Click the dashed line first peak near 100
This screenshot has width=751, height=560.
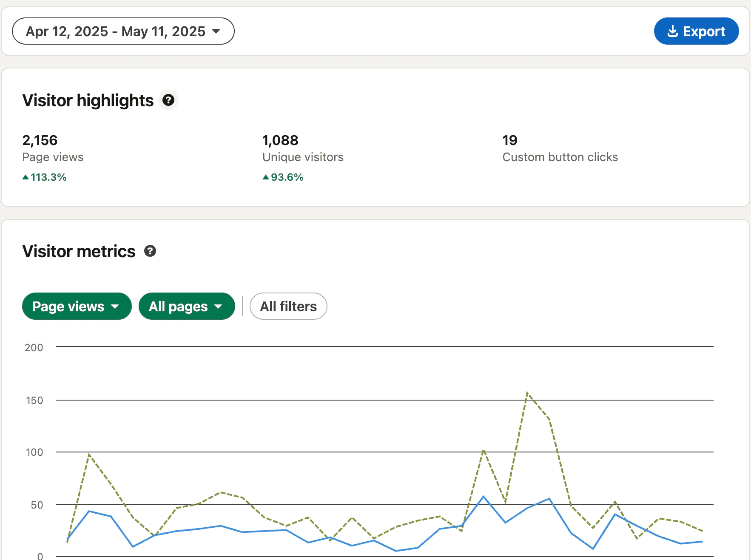pos(89,455)
